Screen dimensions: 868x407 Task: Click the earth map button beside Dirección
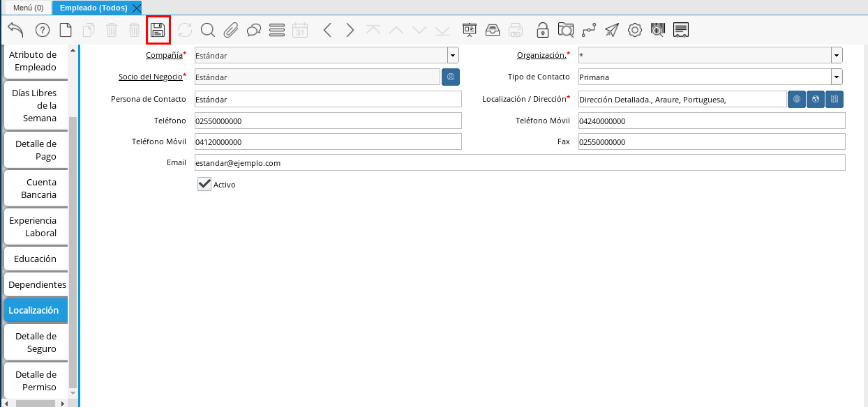(816, 100)
